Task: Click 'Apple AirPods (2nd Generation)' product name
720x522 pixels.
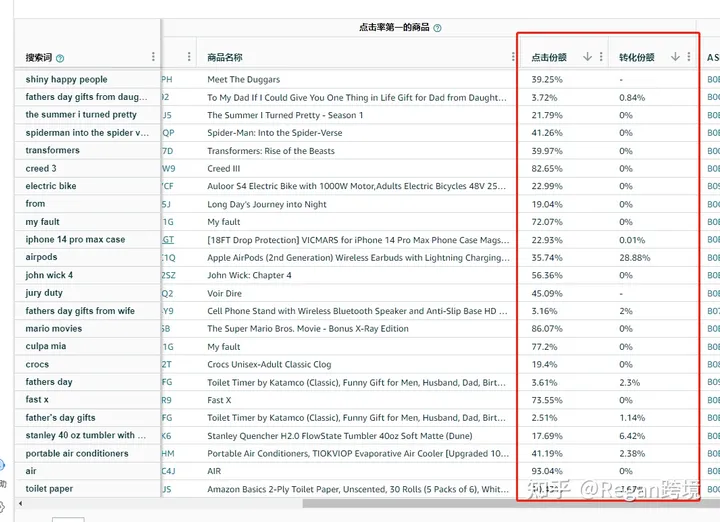Action: click(x=359, y=258)
